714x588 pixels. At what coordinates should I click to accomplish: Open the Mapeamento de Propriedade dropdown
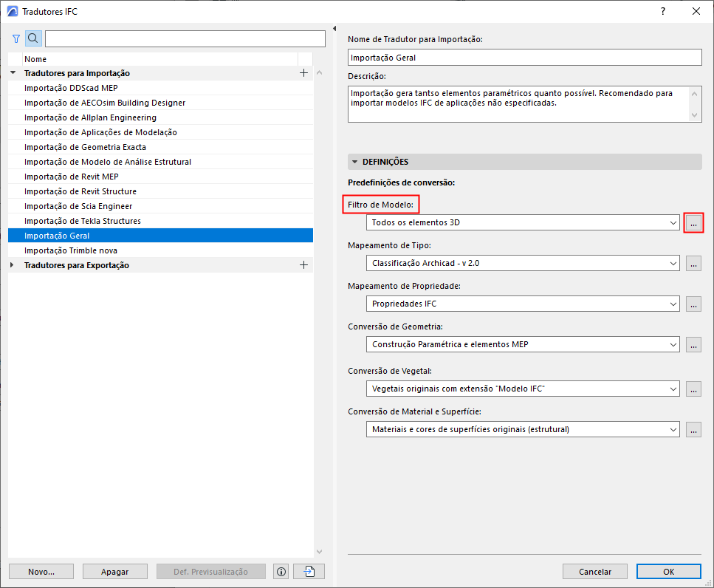[523, 304]
